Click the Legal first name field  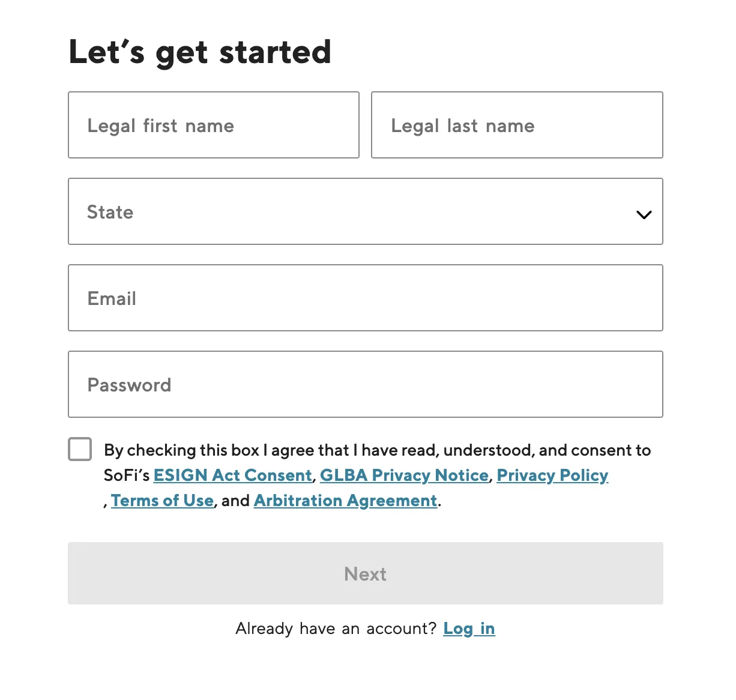214,125
